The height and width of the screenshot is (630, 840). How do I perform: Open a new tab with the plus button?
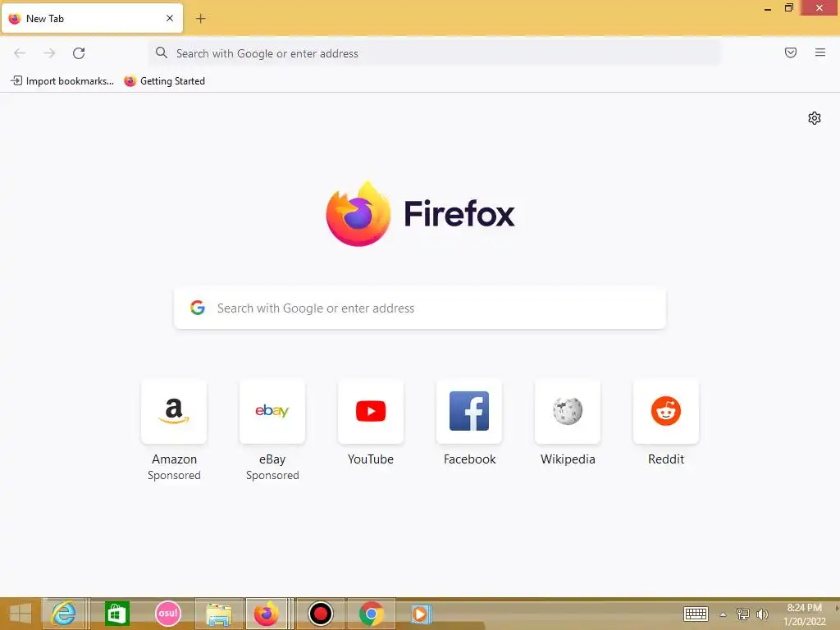(200, 19)
